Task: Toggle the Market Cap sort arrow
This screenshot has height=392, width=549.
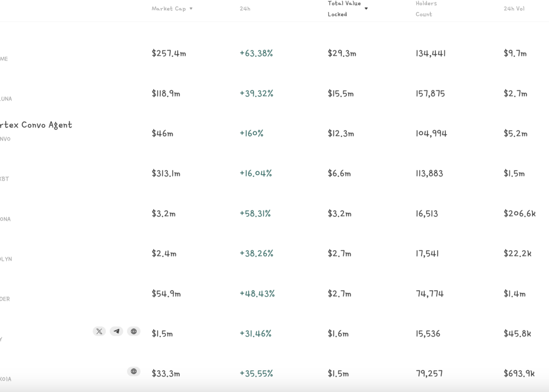Action: coord(191,9)
